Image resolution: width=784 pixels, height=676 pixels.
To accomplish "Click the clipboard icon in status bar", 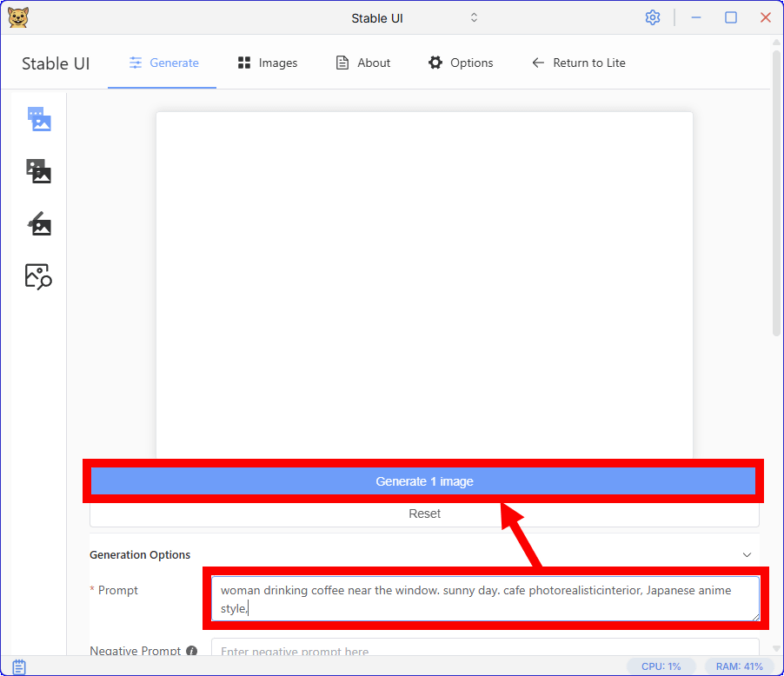I will click(x=19, y=666).
